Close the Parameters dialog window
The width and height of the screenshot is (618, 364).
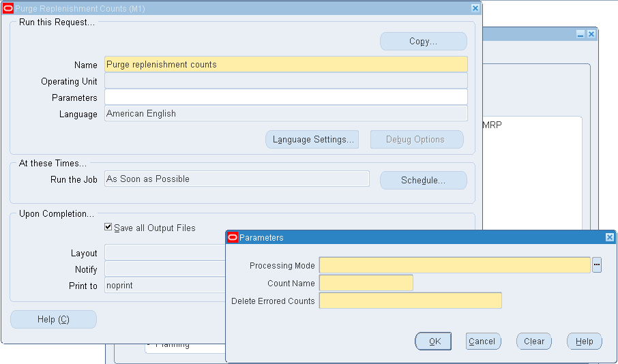(x=609, y=237)
